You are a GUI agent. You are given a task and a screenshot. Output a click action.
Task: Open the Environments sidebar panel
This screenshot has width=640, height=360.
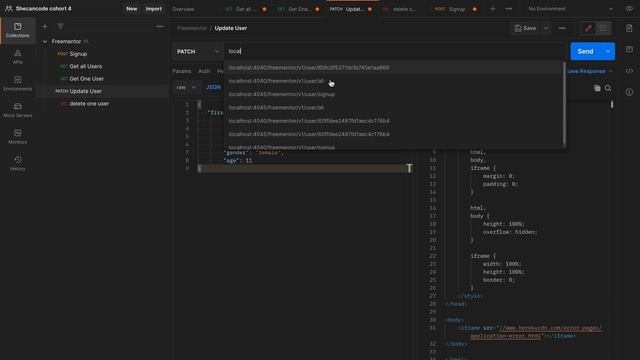[18, 83]
